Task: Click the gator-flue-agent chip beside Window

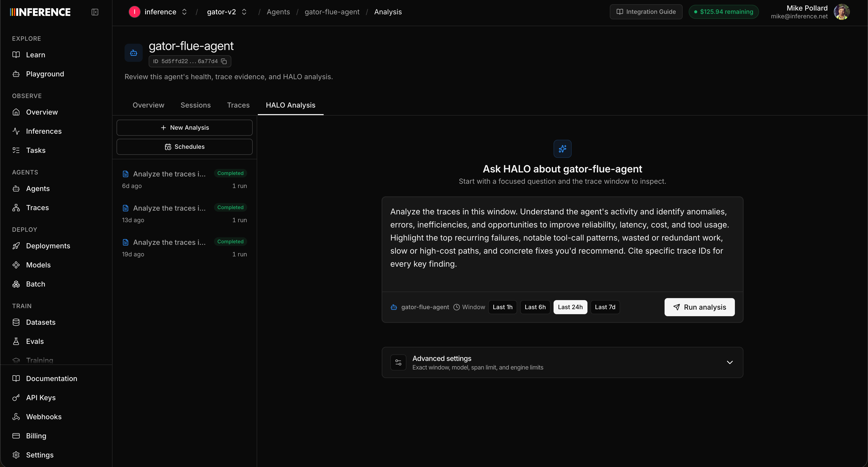Action: 420,307
